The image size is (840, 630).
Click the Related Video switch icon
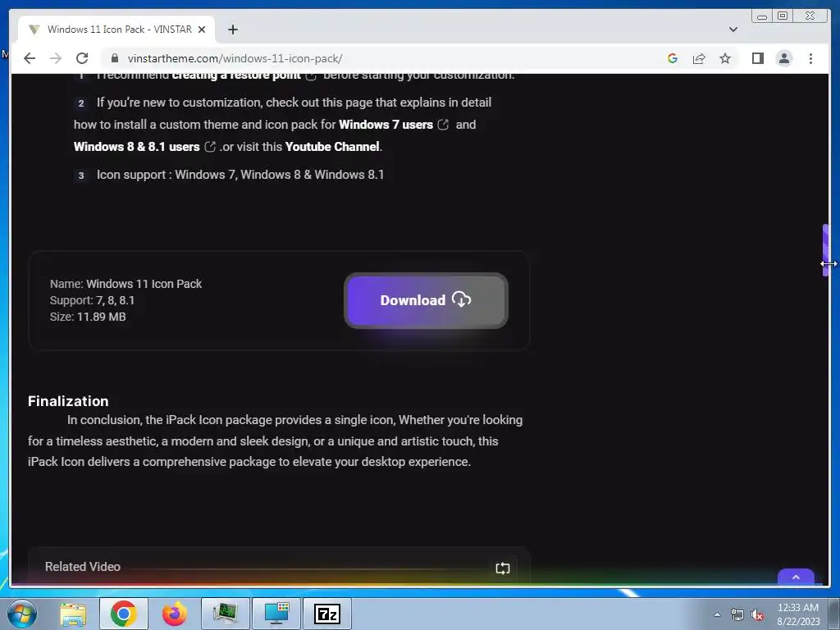503,568
